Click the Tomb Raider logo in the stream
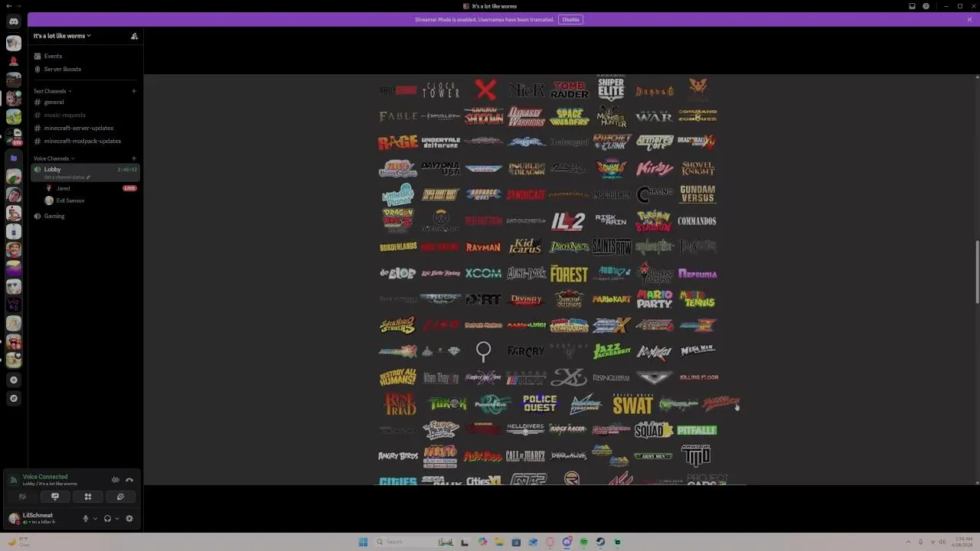The height and width of the screenshot is (551, 980). coord(570,90)
